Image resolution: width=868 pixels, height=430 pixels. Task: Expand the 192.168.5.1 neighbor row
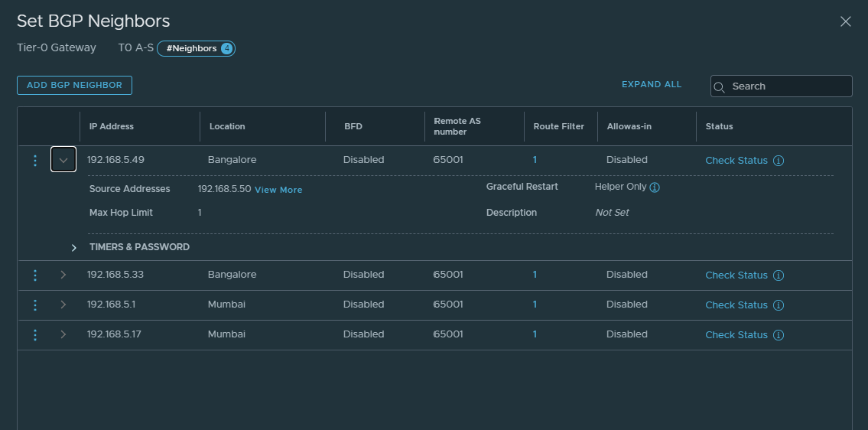(x=63, y=305)
